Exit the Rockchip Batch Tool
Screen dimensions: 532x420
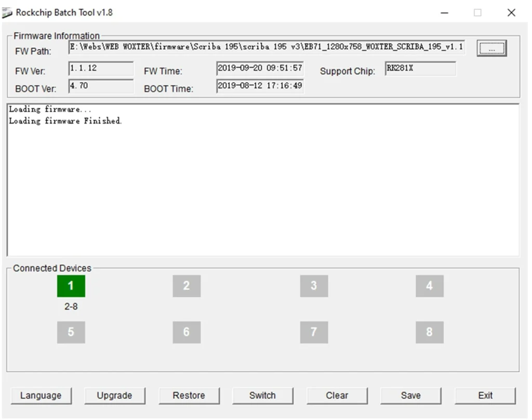(x=485, y=396)
